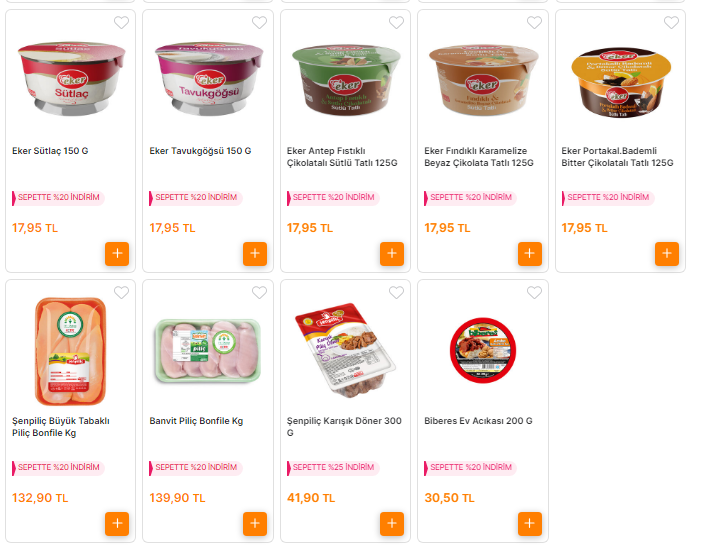
Task: Favorite Eker Portakal Bademli dessert
Action: [x=671, y=22]
